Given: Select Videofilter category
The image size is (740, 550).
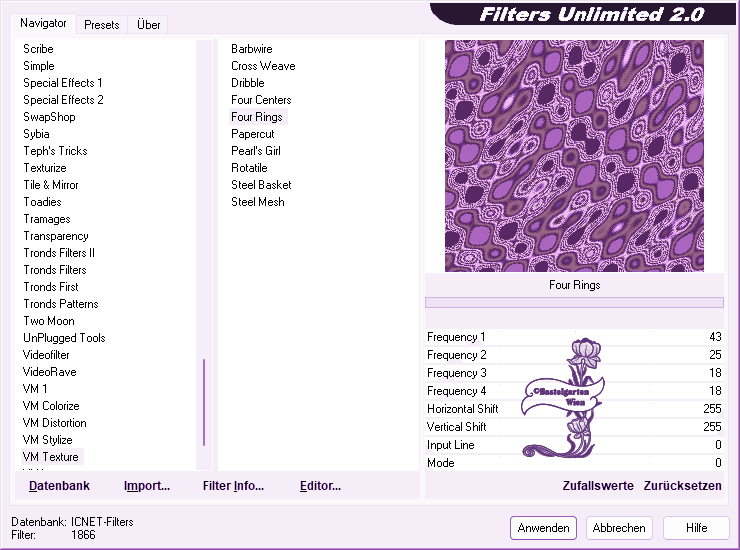Looking at the screenshot, I should (46, 355).
